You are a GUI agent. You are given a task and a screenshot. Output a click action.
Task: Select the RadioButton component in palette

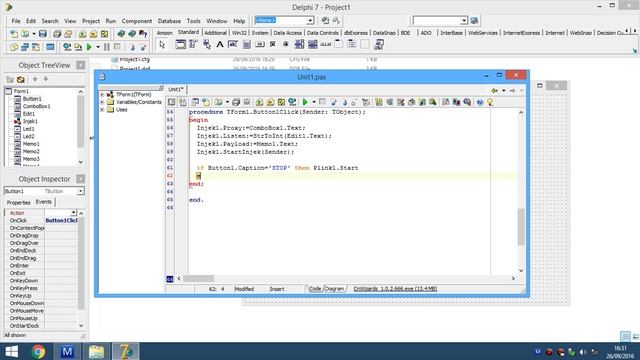(x=286, y=45)
